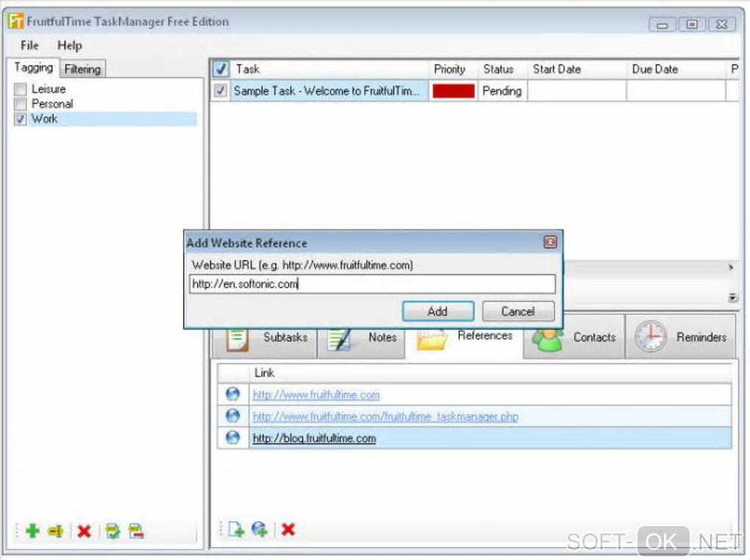Open the File menu

[x=29, y=46]
